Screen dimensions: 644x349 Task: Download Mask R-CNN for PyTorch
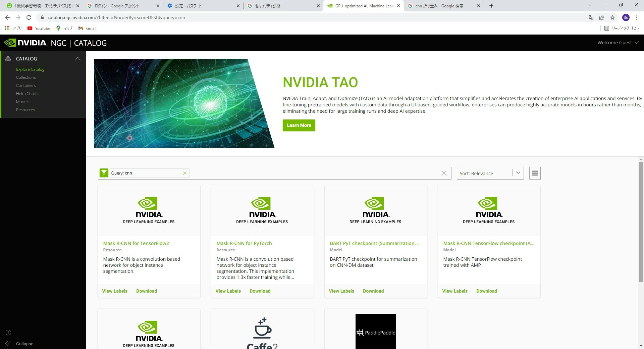click(x=260, y=291)
